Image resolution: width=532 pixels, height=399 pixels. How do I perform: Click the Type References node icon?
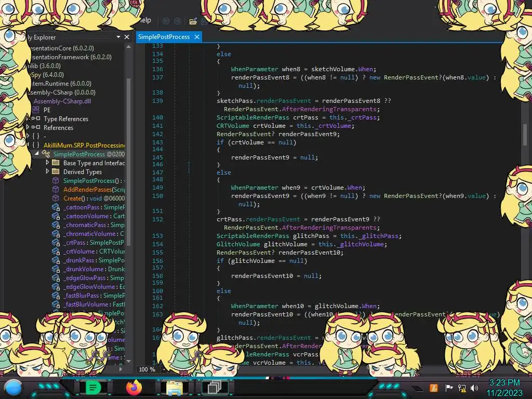pyautogui.click(x=36, y=119)
